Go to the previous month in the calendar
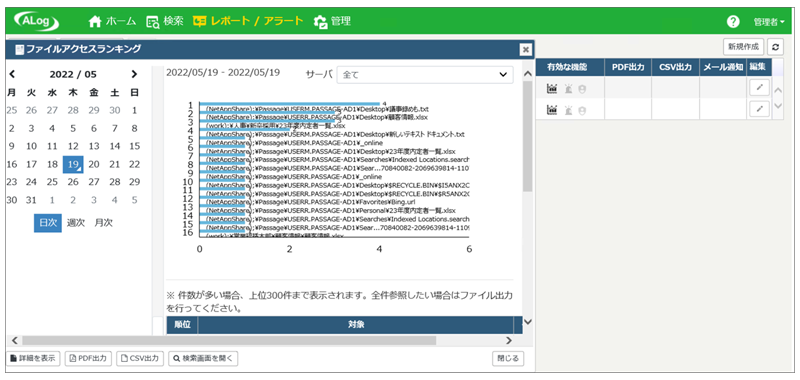The image size is (800, 380). (x=12, y=74)
